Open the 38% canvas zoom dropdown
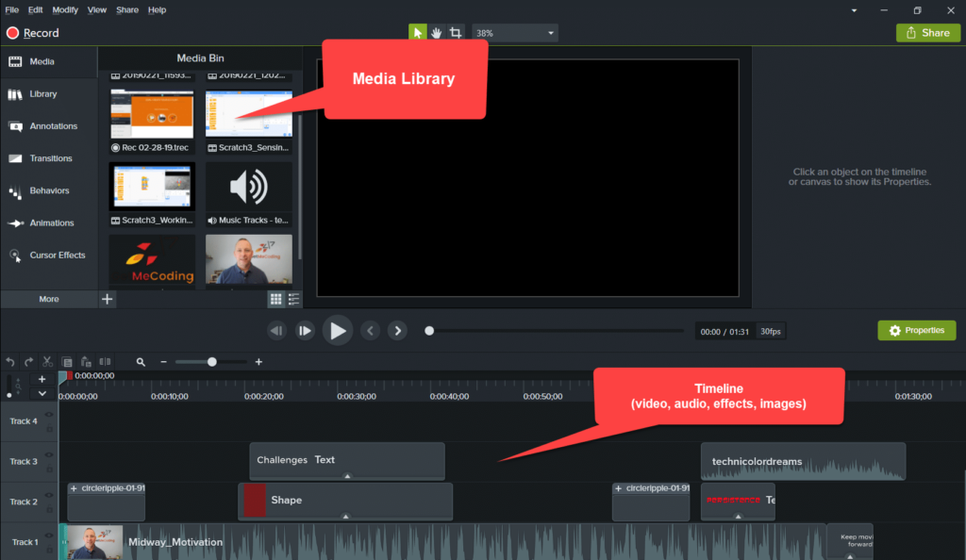 (514, 33)
